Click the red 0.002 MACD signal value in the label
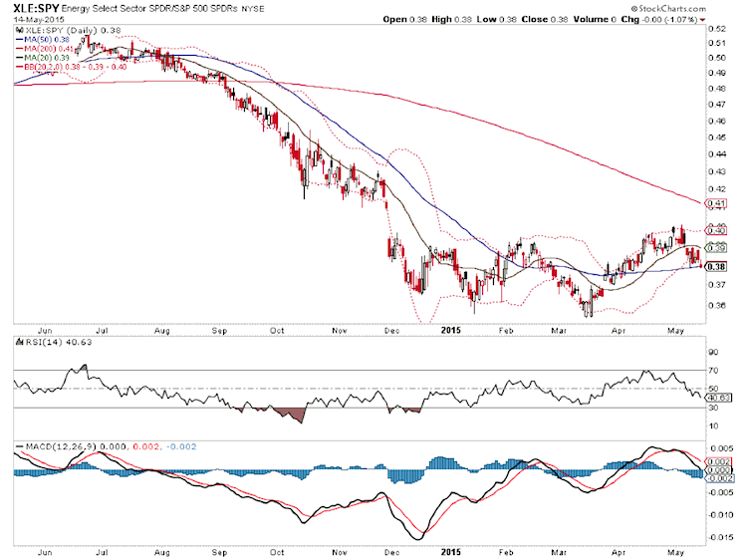This screenshot has height=560, width=747. pyautogui.click(x=144, y=447)
